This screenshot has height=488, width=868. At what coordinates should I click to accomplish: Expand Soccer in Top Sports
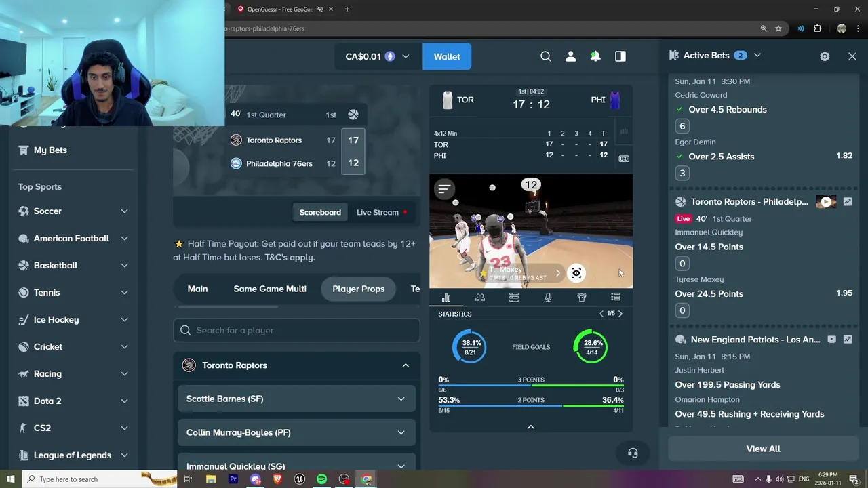(x=124, y=211)
